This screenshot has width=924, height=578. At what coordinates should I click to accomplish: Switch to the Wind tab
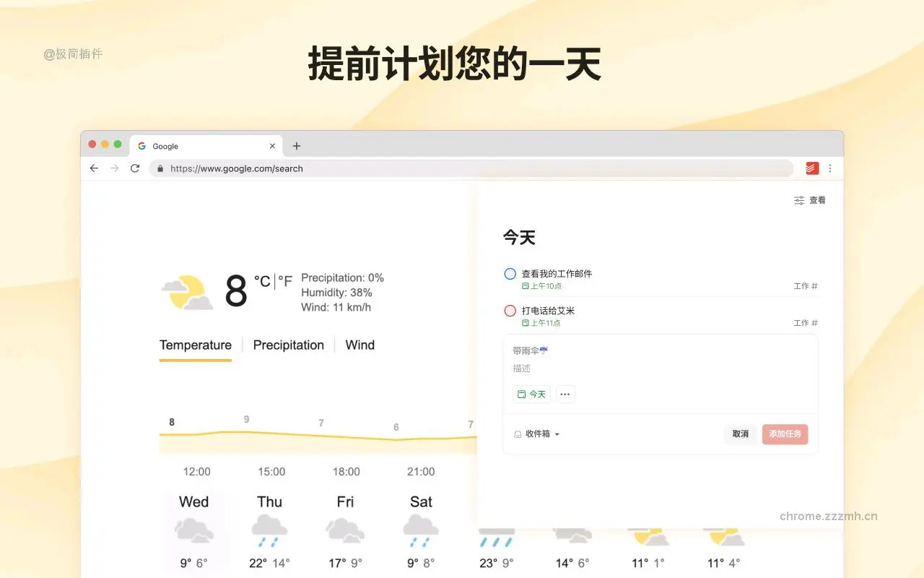pos(359,345)
